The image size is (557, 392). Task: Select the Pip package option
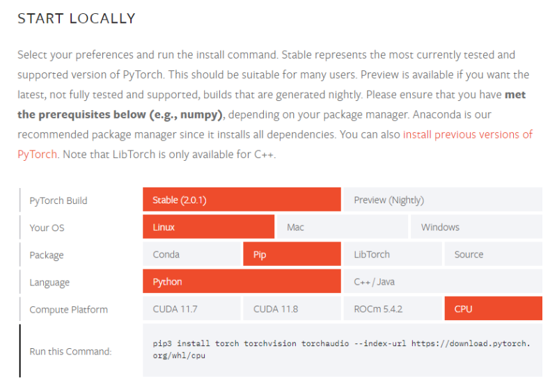coord(292,254)
